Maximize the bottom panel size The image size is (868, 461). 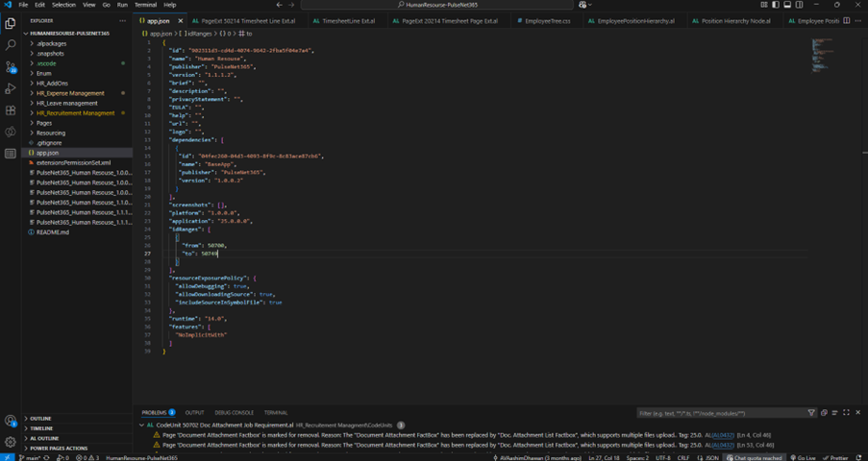pyautogui.click(x=847, y=413)
